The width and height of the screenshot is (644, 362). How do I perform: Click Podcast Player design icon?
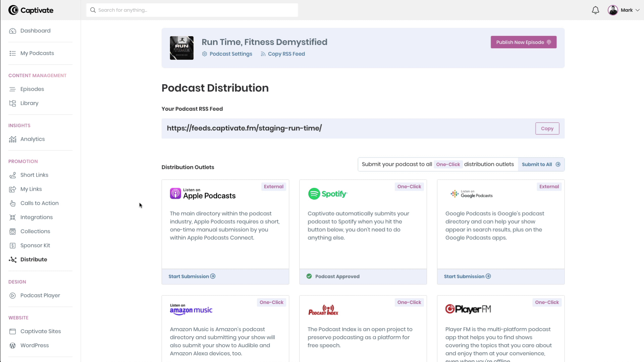(12, 295)
